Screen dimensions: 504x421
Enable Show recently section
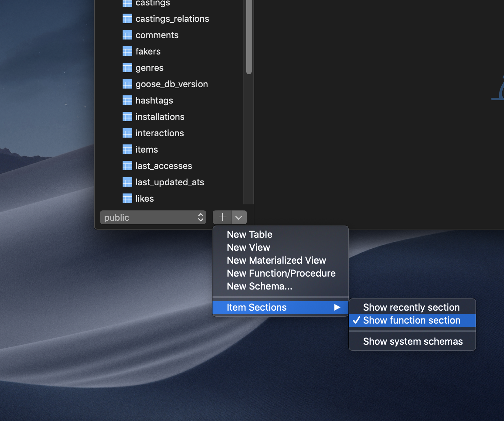(x=411, y=307)
